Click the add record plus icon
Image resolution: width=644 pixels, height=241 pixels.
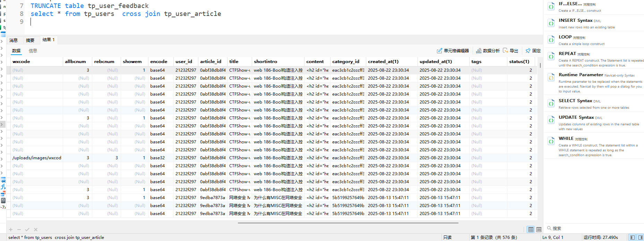[x=11, y=230]
